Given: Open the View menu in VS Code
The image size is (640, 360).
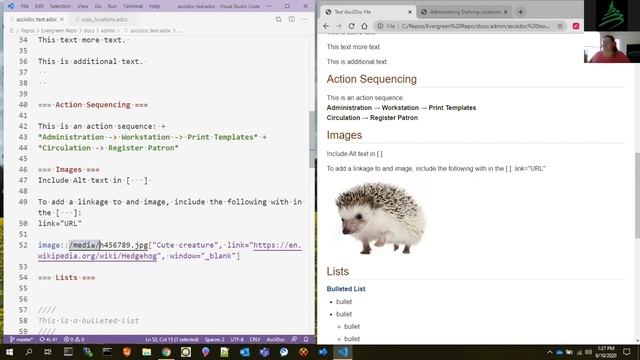Looking at the screenshot, I should (x=82, y=6).
